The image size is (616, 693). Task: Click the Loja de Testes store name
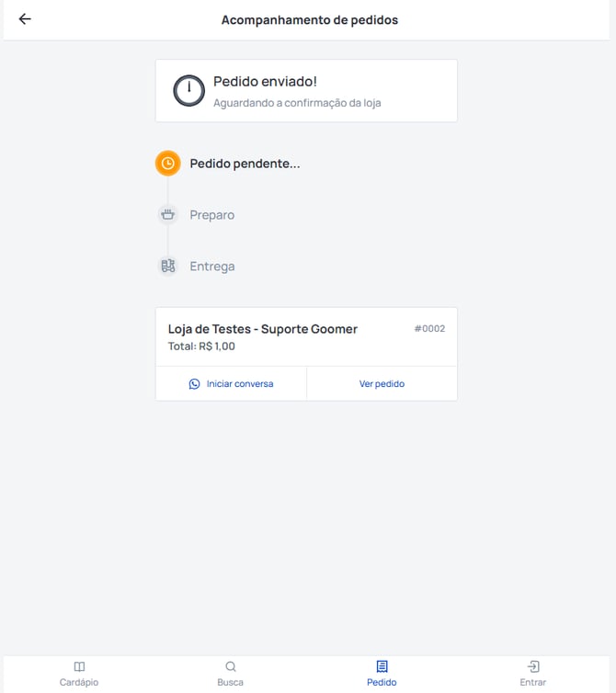(263, 329)
